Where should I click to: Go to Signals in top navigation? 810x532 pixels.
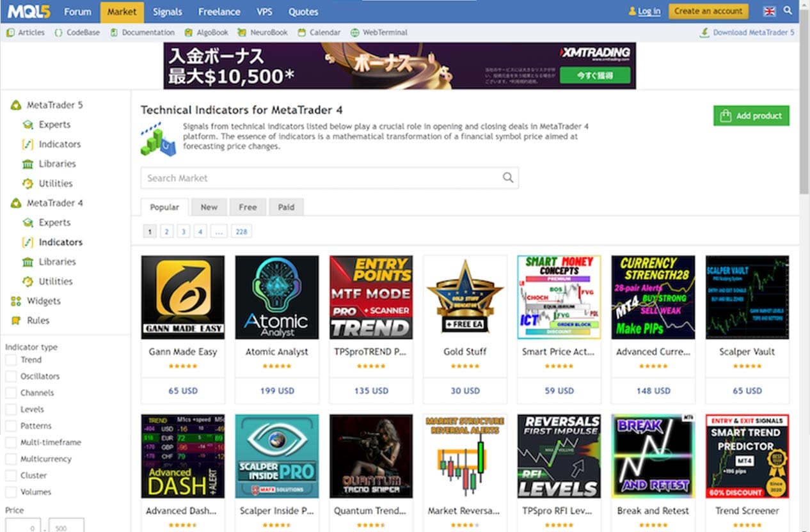pos(168,12)
